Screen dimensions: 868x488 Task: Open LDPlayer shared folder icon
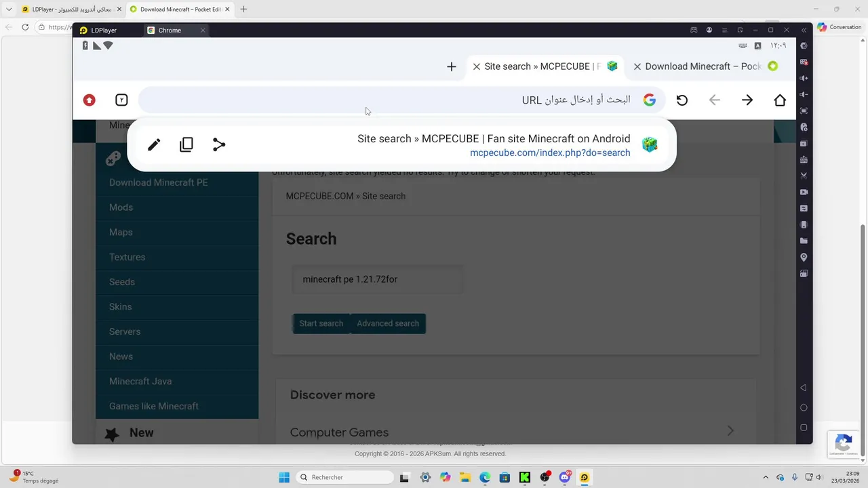point(804,241)
